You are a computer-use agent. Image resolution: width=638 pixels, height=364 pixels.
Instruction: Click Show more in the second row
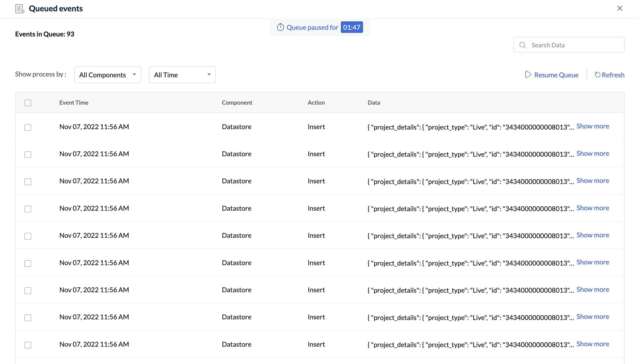point(592,153)
